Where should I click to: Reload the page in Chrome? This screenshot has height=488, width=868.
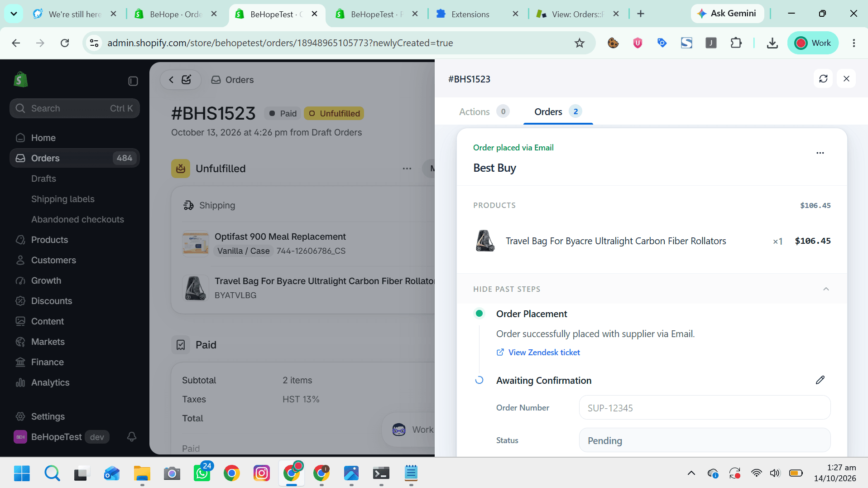click(x=65, y=43)
